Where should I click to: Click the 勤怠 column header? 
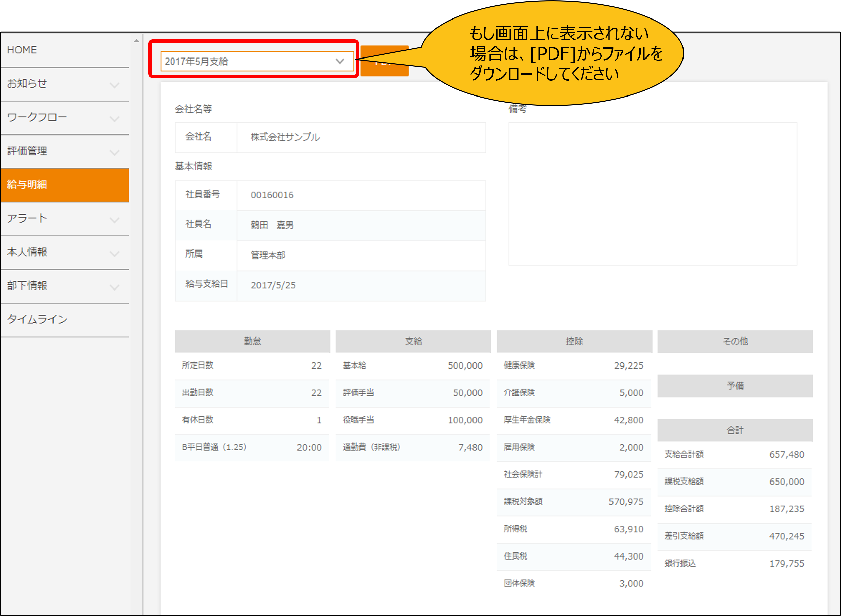(x=252, y=341)
